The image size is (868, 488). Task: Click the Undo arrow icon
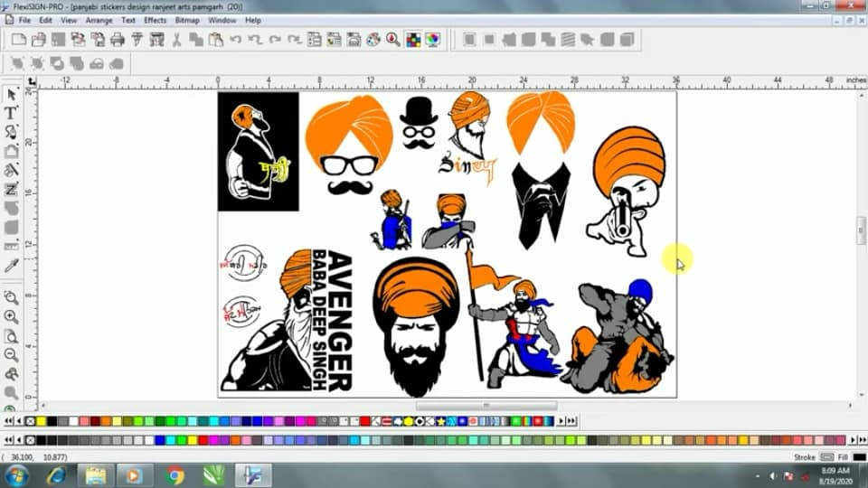(236, 39)
